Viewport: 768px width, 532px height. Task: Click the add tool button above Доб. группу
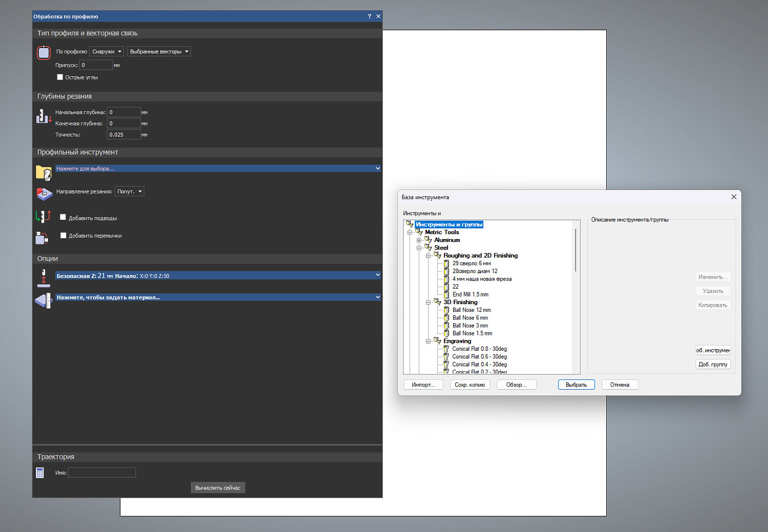point(713,351)
